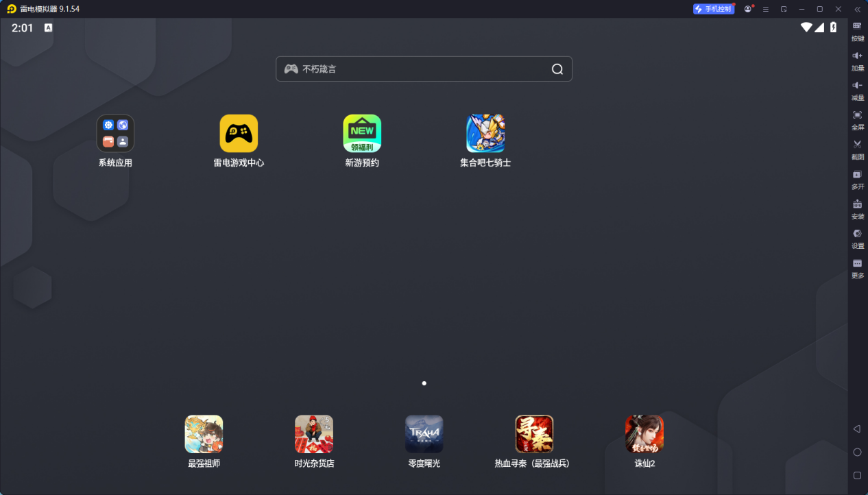Show 更多 sidebar tools
The image size is (868, 495).
(857, 267)
